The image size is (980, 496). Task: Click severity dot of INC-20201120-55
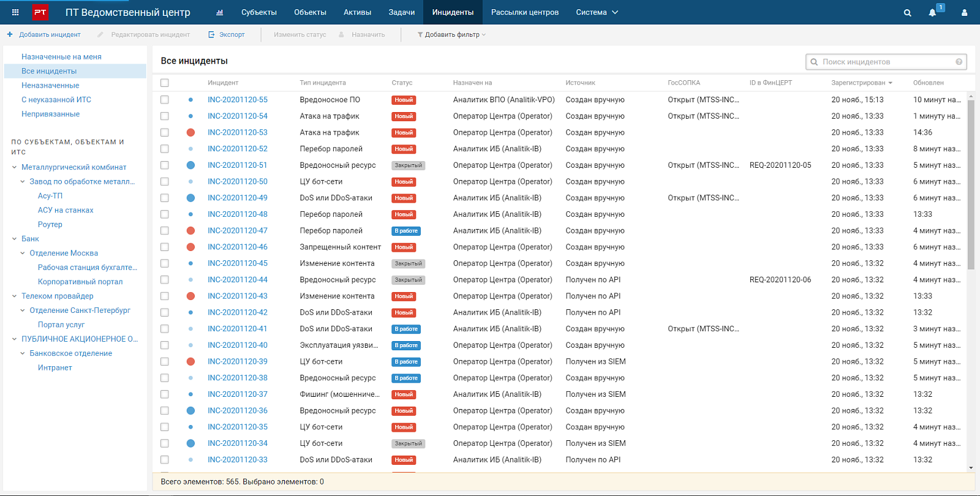click(x=190, y=100)
